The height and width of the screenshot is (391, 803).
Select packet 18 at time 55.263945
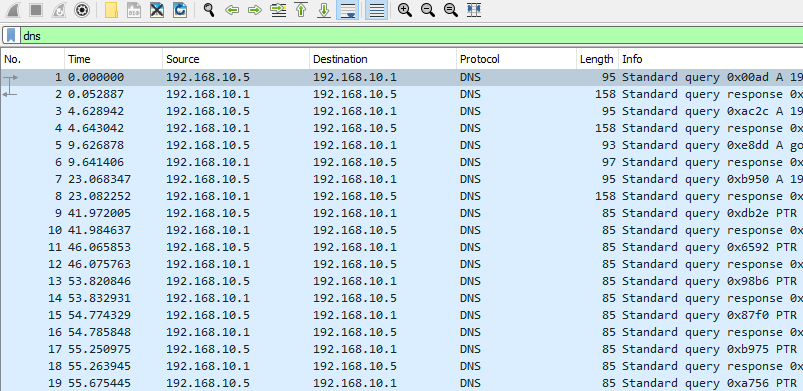[x=402, y=366]
